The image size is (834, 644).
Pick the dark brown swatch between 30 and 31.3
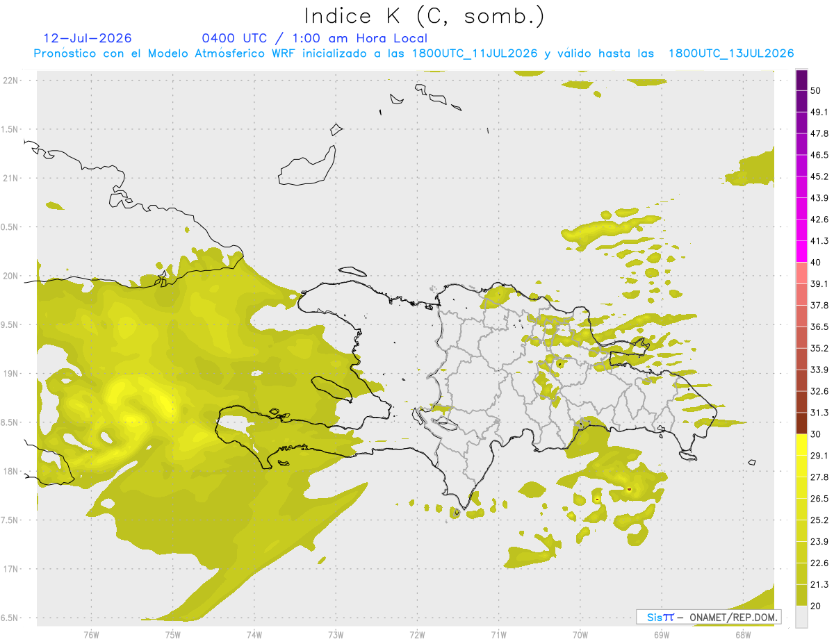click(x=801, y=424)
